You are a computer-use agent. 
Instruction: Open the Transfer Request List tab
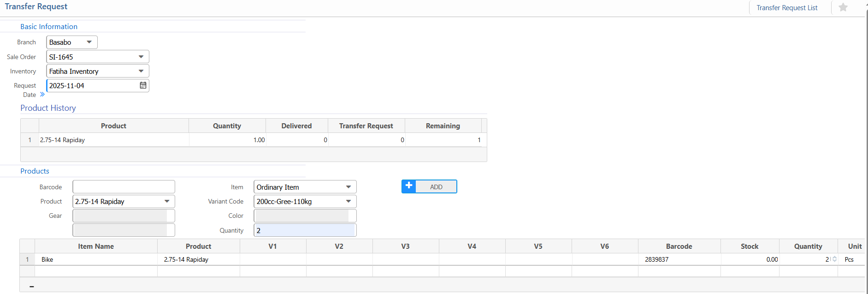coord(786,8)
